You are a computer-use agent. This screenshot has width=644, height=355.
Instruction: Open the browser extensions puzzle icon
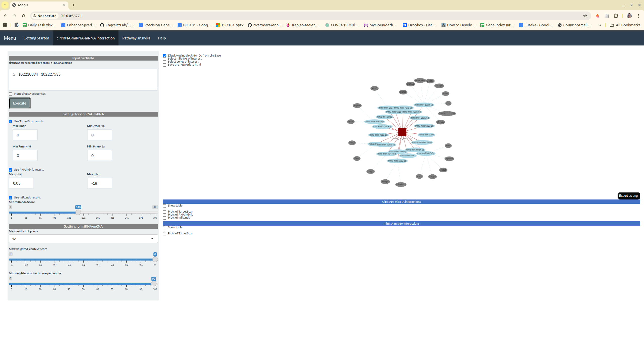[x=616, y=16]
